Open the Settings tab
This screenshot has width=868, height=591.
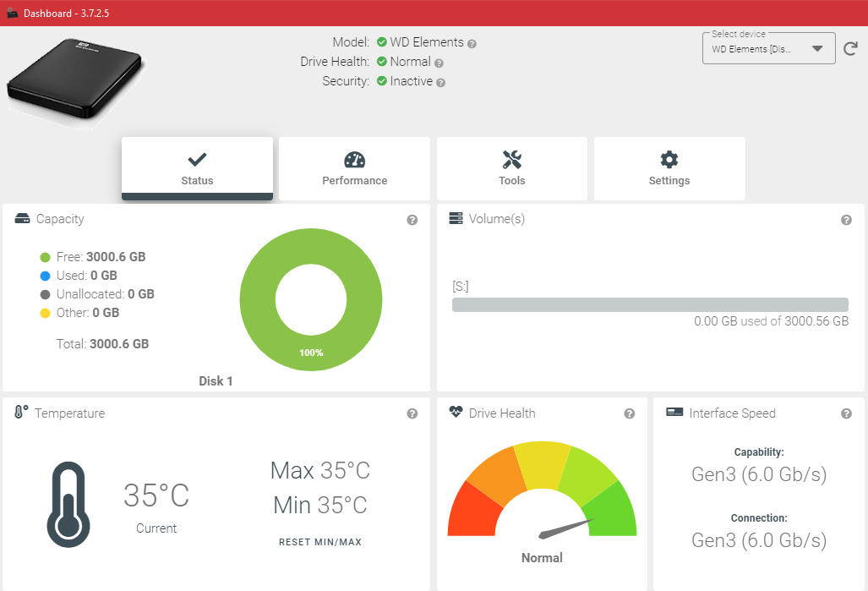[669, 168]
